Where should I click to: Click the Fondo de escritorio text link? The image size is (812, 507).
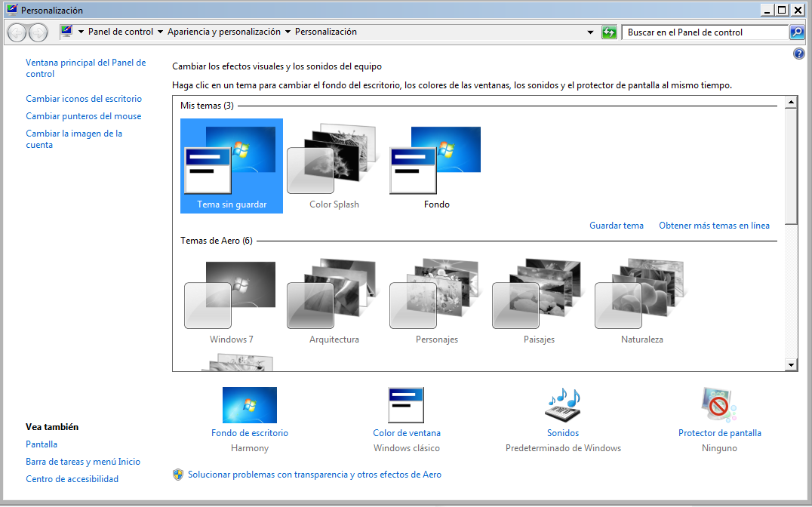tap(250, 433)
